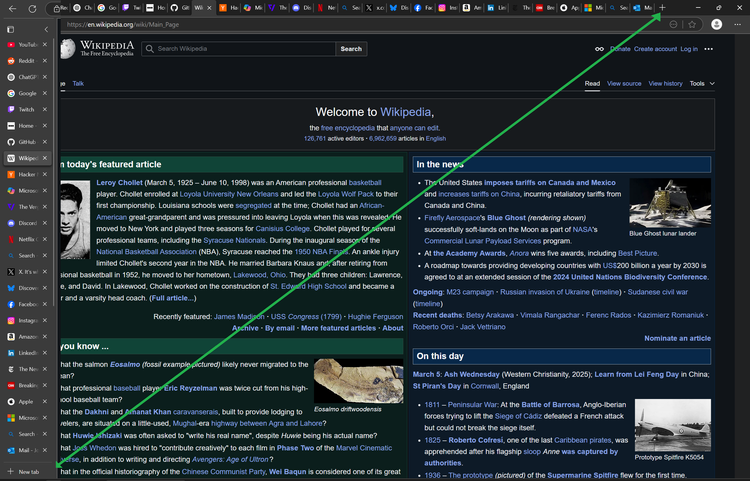Collapse the vertical tabs pane with the chevron
Screen dimensions: 750x481
(46, 30)
